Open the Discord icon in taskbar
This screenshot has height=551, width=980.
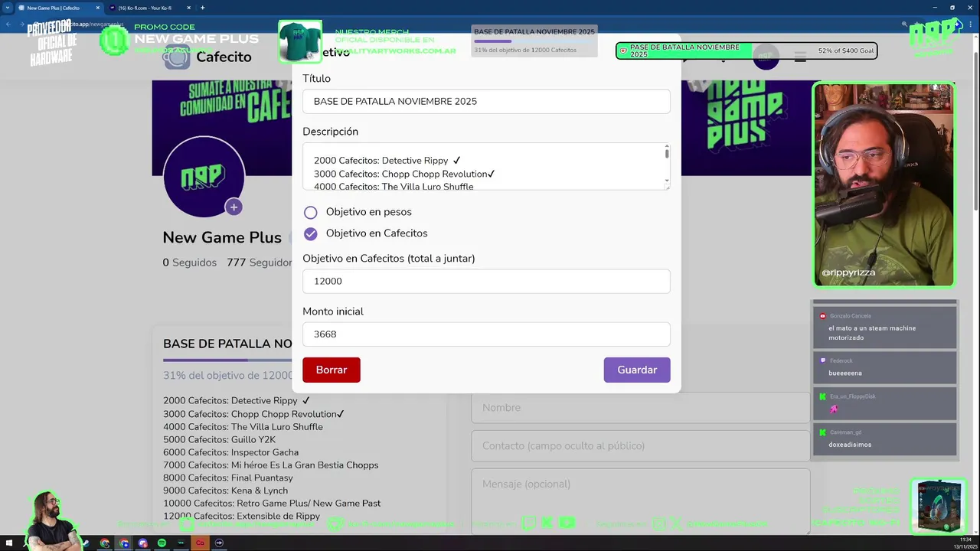click(x=142, y=543)
